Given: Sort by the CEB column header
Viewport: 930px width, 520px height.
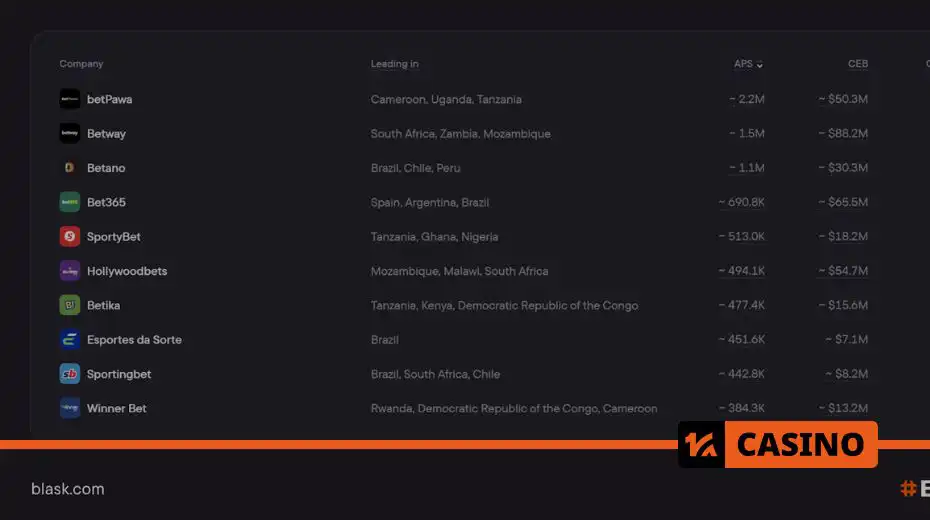Looking at the screenshot, I should pyautogui.click(x=858, y=63).
